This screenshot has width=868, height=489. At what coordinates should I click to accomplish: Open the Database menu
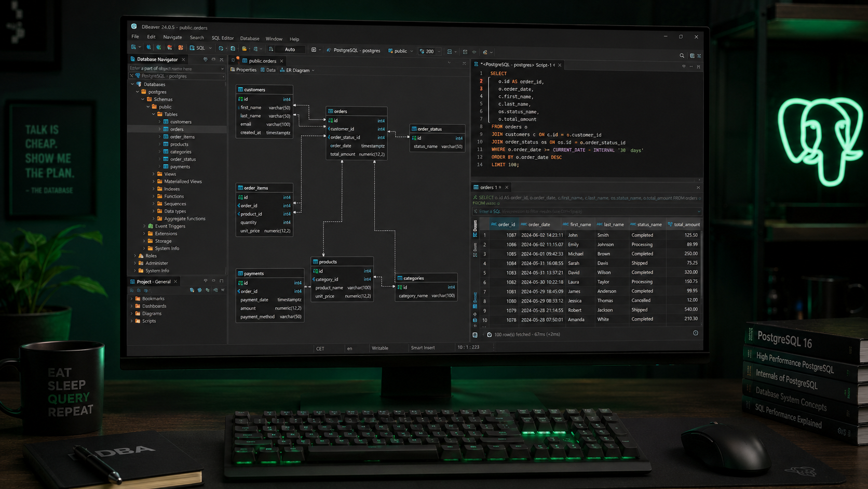coord(249,38)
